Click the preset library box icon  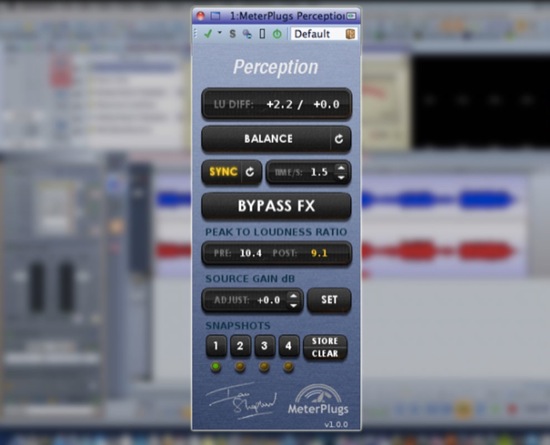click(350, 34)
